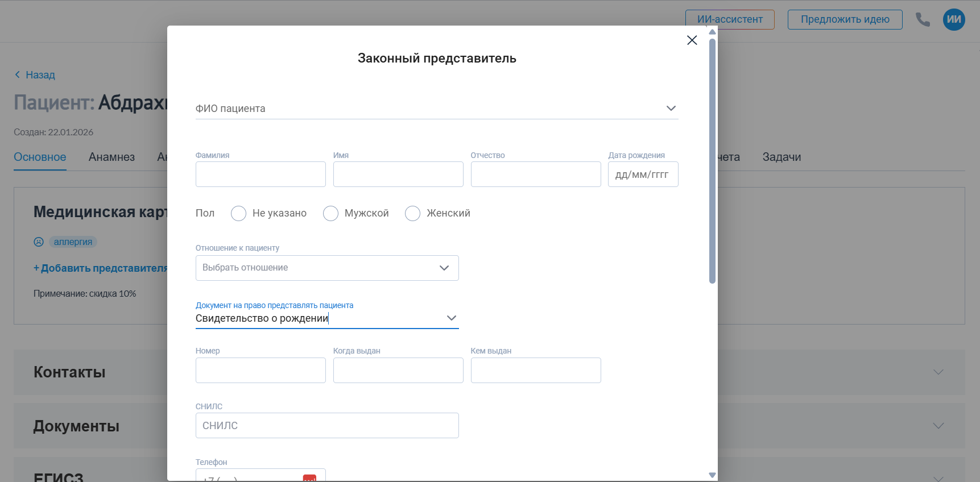Viewport: 980px width, 482px height.
Task: Expand the document type dropdown arrow
Action: coord(452,318)
